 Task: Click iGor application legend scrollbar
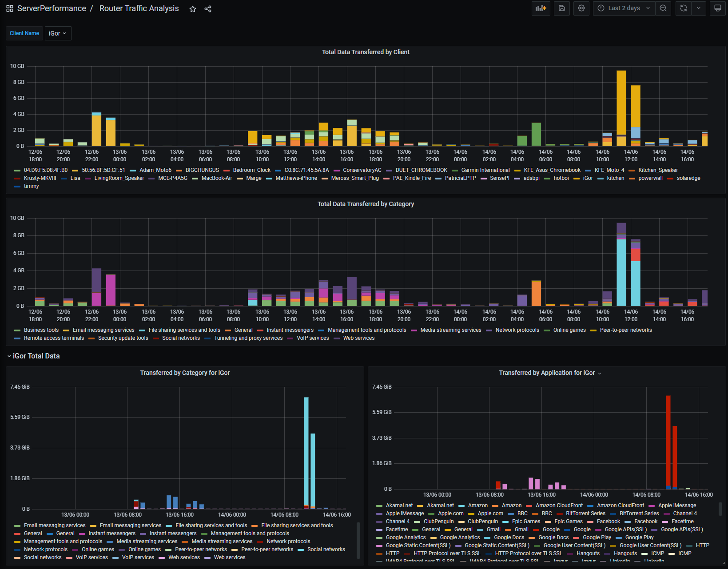pos(720,509)
